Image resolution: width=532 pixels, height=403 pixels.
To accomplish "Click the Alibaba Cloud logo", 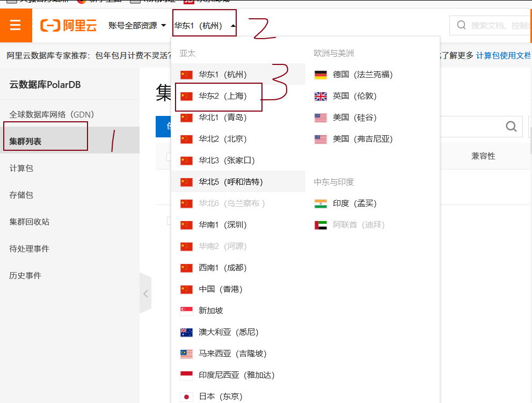I will pos(69,25).
